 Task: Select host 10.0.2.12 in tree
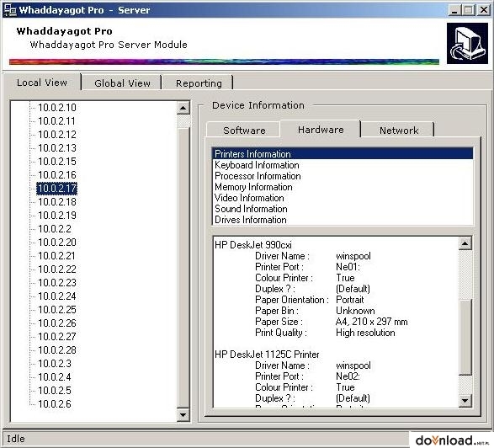pyautogui.click(x=57, y=135)
